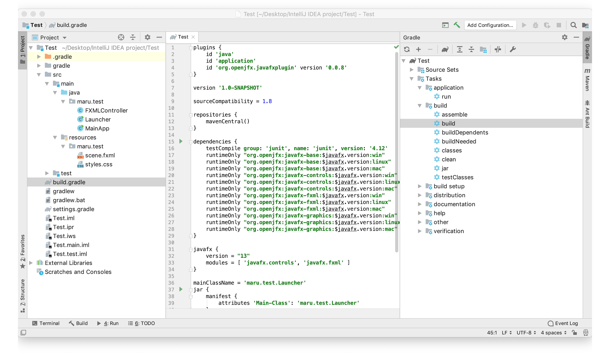Click the green hammer Build Project icon

(457, 25)
